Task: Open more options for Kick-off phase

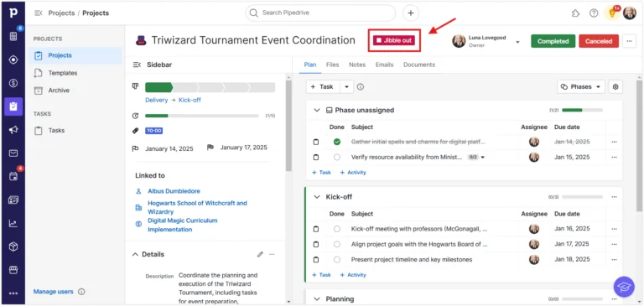Action: point(614,197)
